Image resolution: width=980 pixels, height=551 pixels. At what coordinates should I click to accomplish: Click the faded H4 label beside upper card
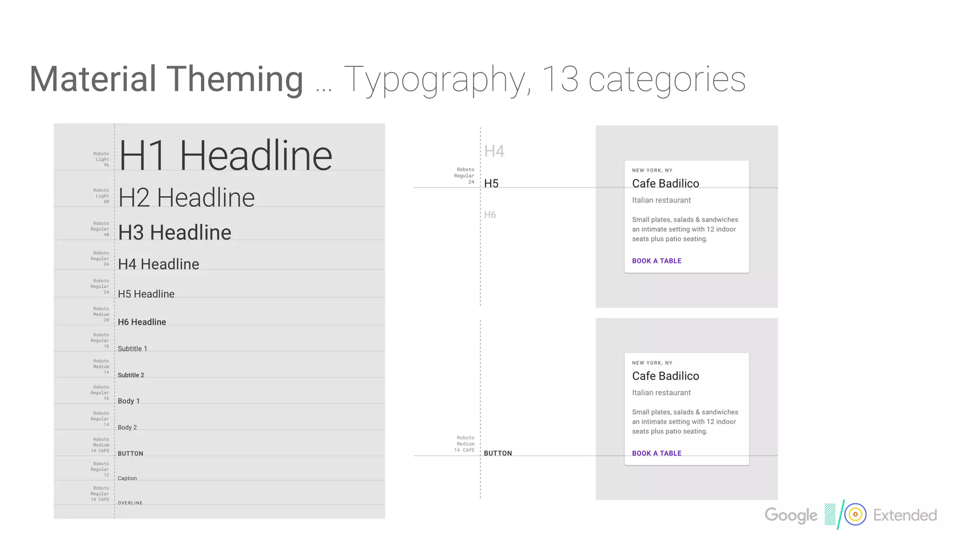click(x=494, y=151)
